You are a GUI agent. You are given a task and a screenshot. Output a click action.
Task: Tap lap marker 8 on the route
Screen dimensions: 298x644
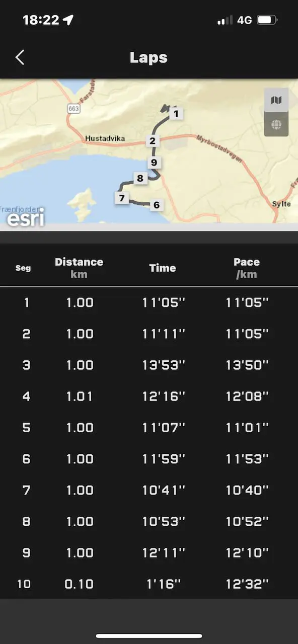140,178
